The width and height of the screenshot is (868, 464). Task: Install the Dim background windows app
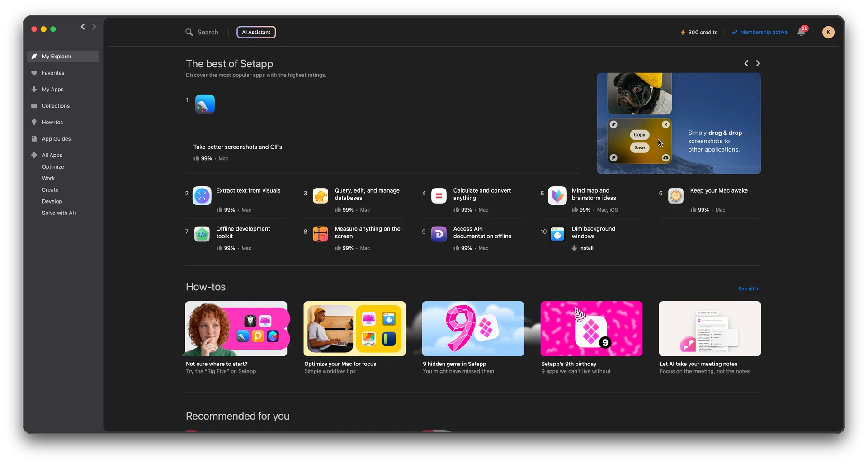tap(583, 248)
